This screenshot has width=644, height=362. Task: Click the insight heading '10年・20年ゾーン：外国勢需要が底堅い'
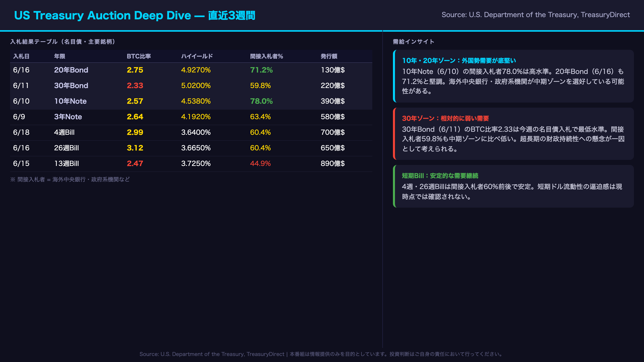pos(459,61)
